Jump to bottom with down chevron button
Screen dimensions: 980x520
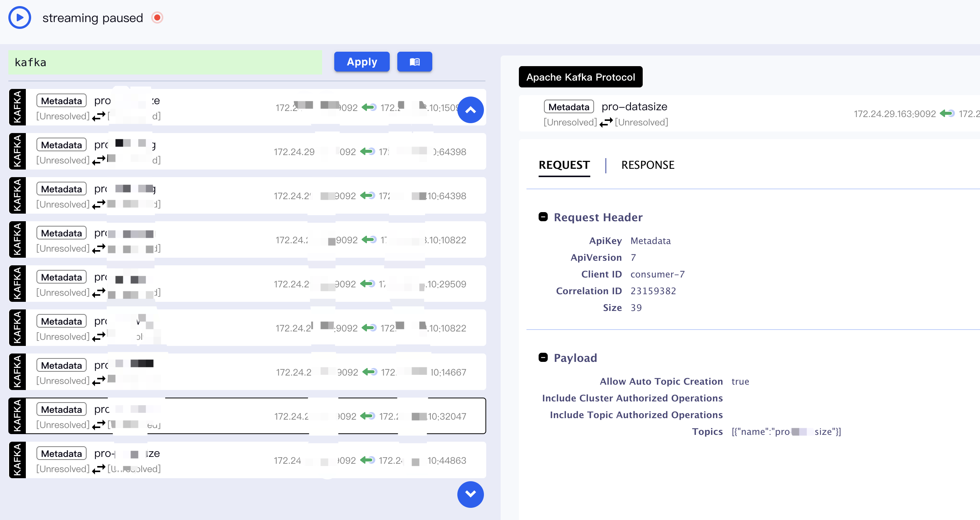tap(470, 494)
